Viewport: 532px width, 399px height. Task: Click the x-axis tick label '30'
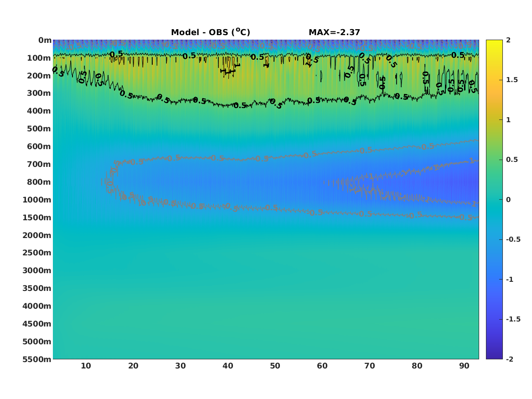[x=181, y=366]
